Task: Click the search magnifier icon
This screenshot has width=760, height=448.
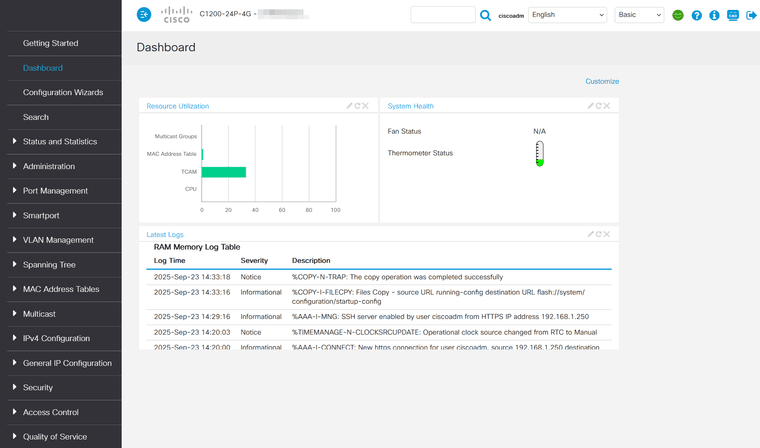Action: 486,15
